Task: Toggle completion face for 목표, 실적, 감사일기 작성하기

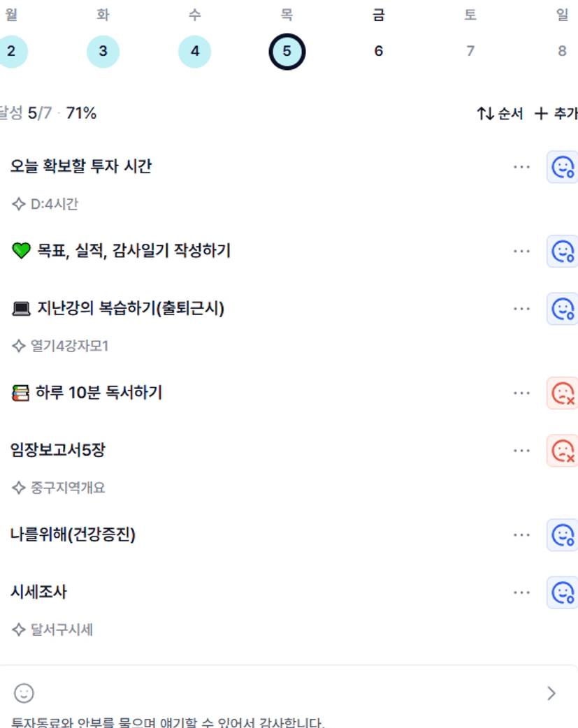Action: coord(562,251)
